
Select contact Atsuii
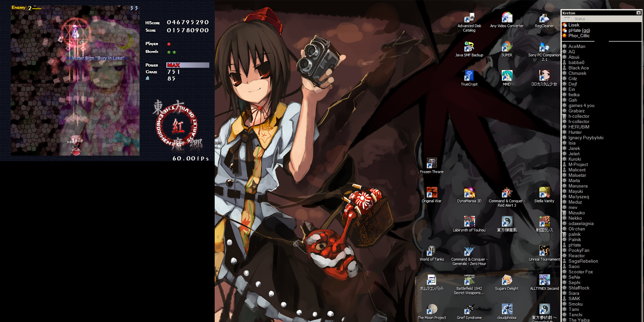[574, 57]
